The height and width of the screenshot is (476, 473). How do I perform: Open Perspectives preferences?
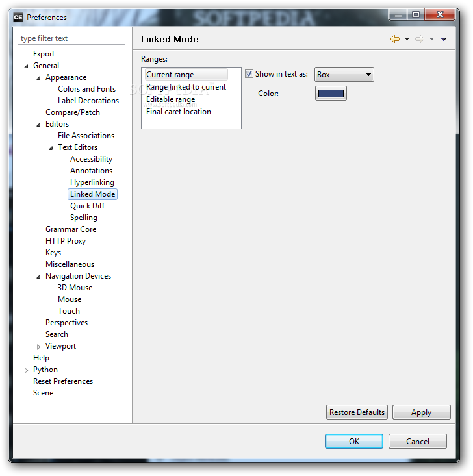tap(66, 323)
